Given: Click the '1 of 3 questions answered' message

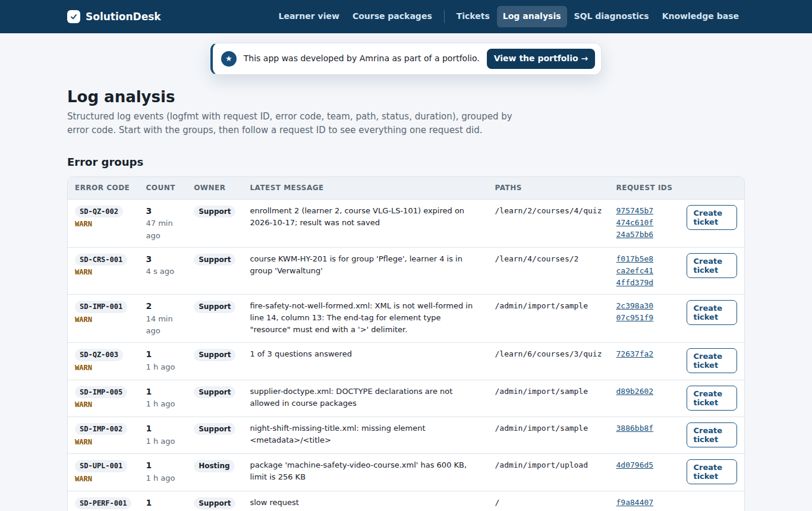Looking at the screenshot, I should pos(301,354).
